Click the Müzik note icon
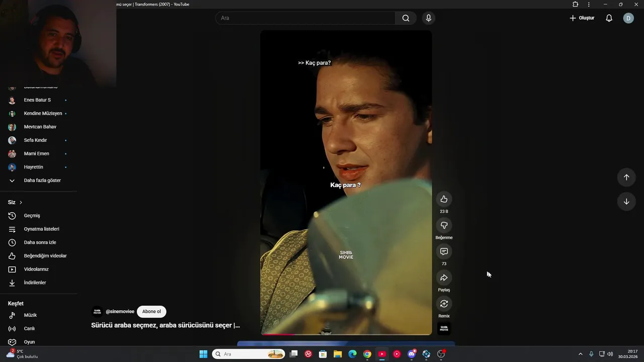The width and height of the screenshot is (644, 362). (x=12, y=315)
